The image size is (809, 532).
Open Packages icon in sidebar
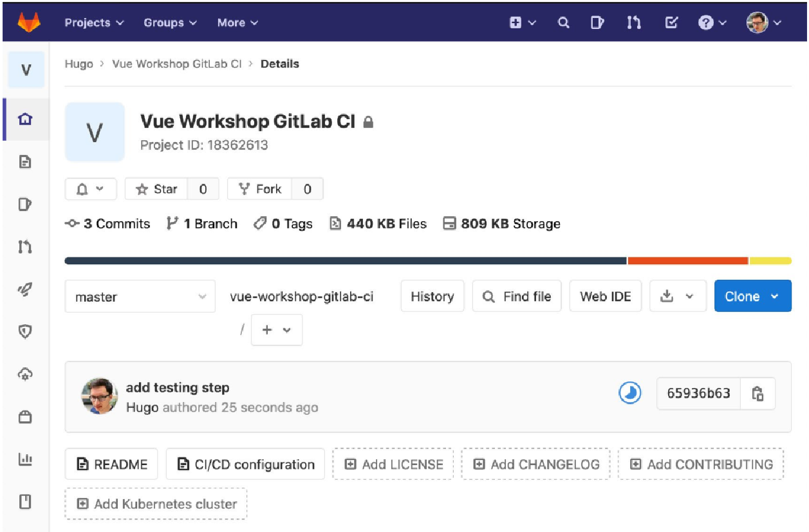coord(25,417)
